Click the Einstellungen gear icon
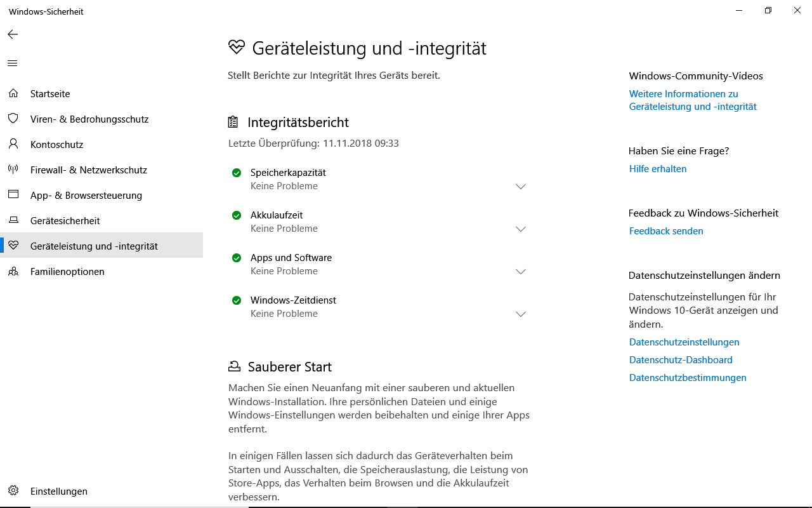This screenshot has height=508, width=812. pyautogui.click(x=13, y=491)
